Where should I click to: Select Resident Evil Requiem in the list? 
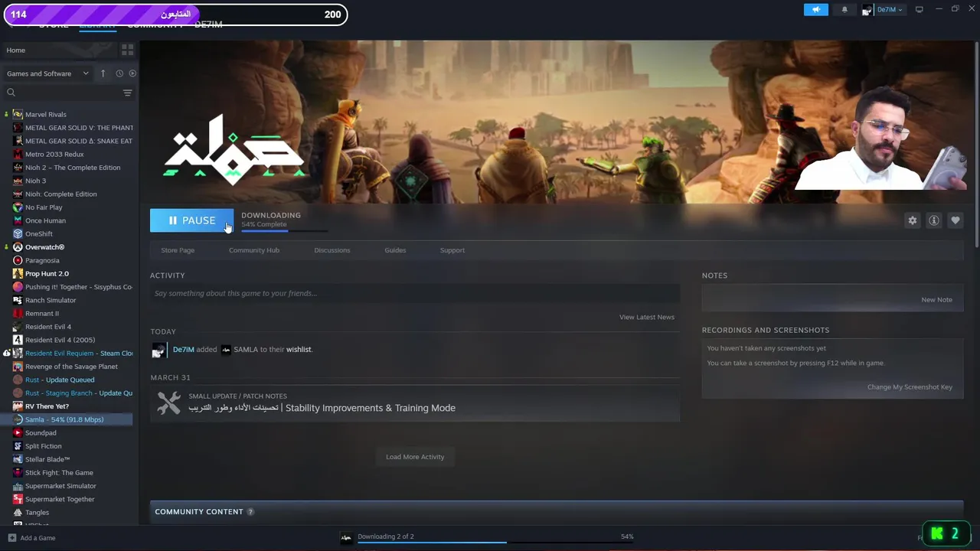[x=78, y=353]
